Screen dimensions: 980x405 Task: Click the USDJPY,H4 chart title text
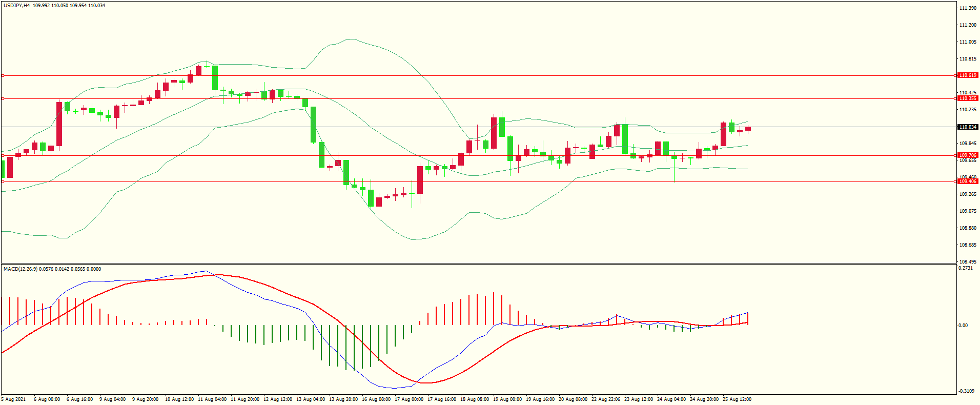[x=16, y=6]
